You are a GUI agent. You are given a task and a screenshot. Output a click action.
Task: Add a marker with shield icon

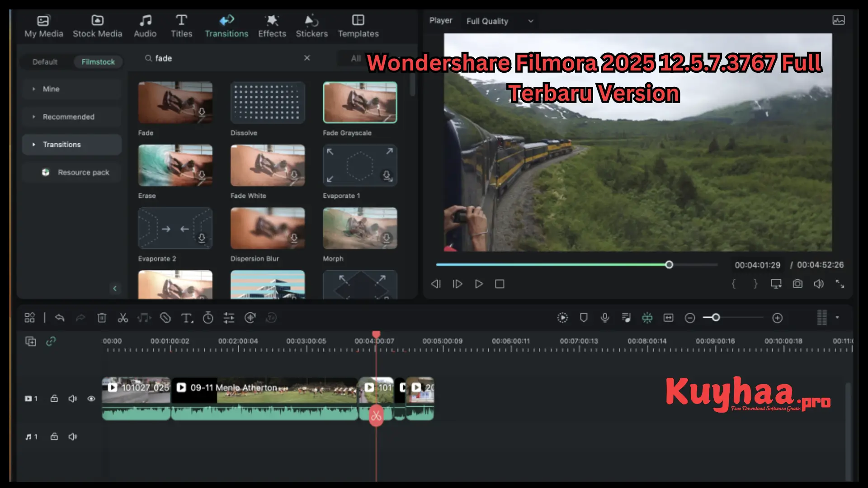click(584, 318)
